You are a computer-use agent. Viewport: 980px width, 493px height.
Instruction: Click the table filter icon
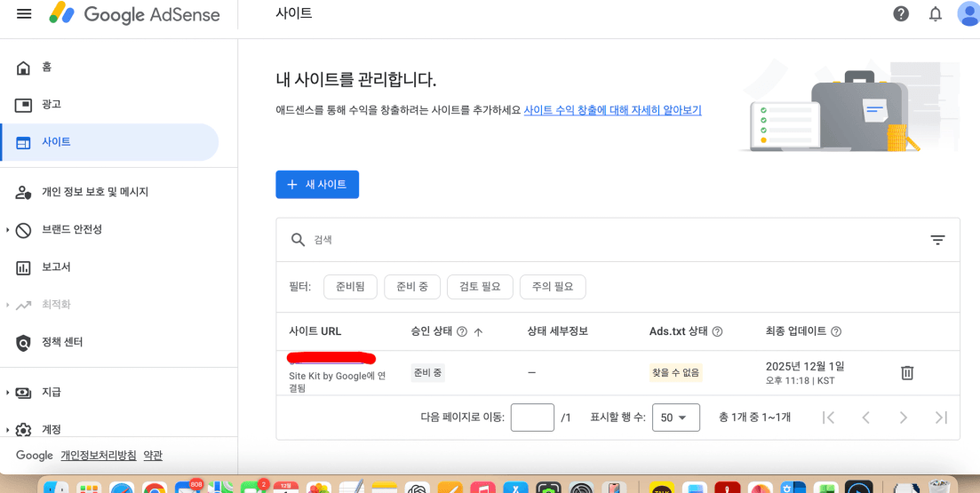click(x=937, y=240)
